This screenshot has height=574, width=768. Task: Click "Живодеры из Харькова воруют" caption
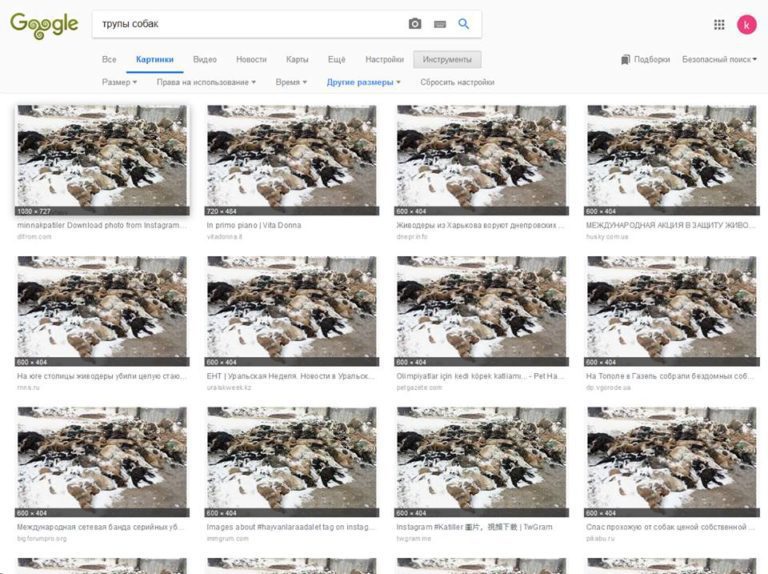480,225
